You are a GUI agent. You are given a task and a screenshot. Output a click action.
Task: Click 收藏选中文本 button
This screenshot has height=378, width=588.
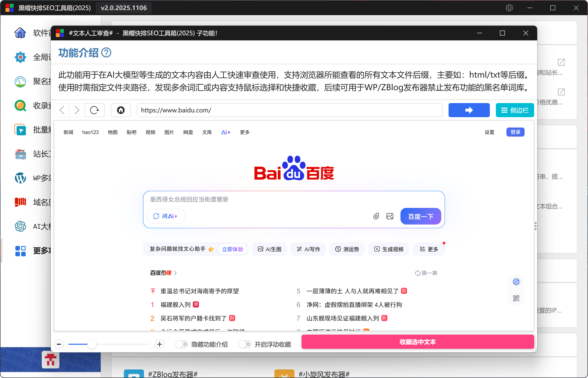tap(418, 342)
